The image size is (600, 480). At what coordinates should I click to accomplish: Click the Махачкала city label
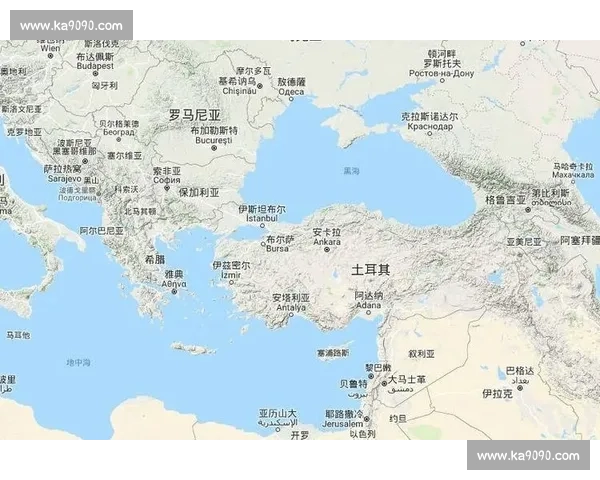pos(573,175)
